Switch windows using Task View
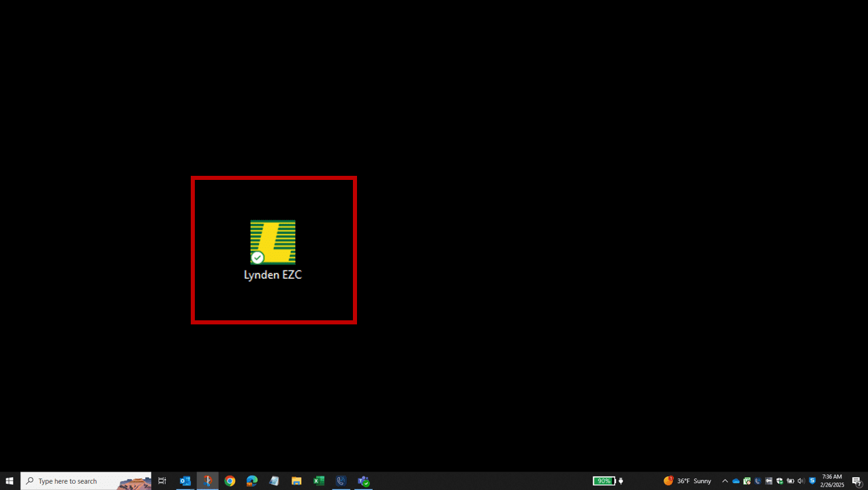The height and width of the screenshot is (490, 868). click(162, 480)
